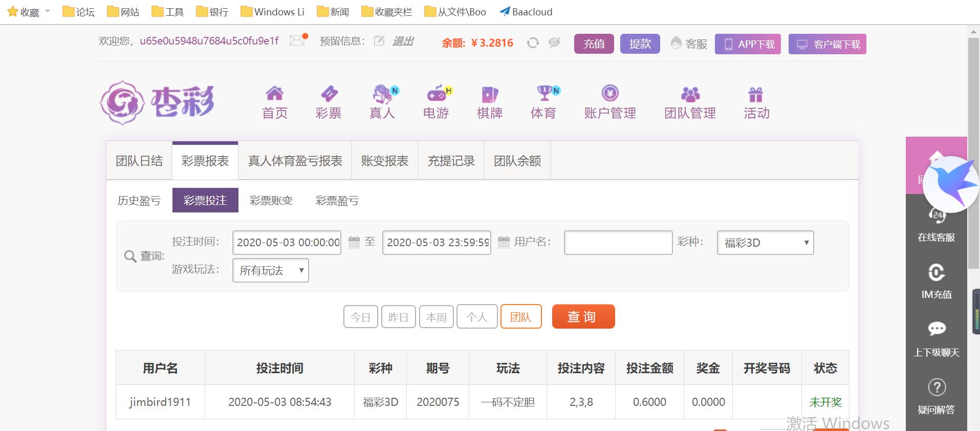980x431 pixels.
Task: Open the 彩票 lottery ticket icon
Action: click(329, 94)
